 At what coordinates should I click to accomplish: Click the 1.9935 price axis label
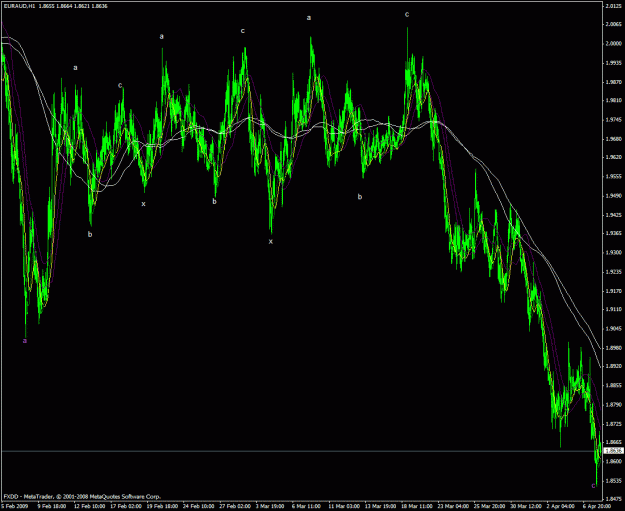(x=613, y=63)
